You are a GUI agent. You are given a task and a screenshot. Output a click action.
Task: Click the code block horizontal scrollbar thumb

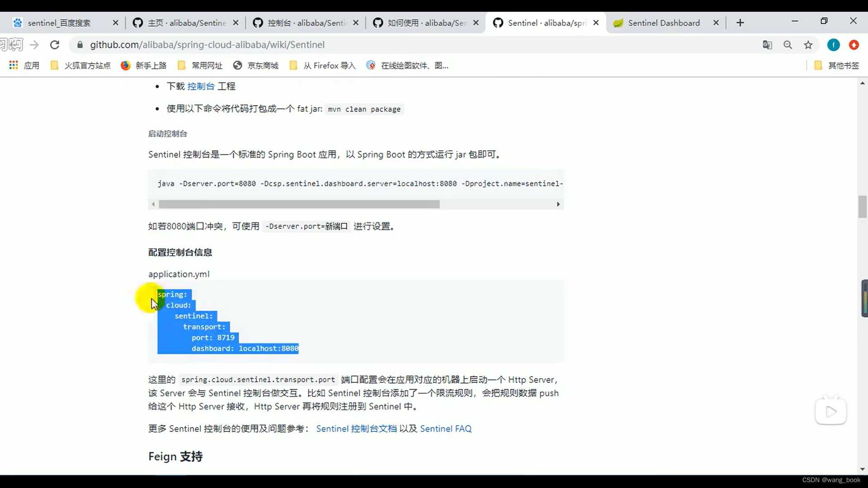click(x=299, y=204)
